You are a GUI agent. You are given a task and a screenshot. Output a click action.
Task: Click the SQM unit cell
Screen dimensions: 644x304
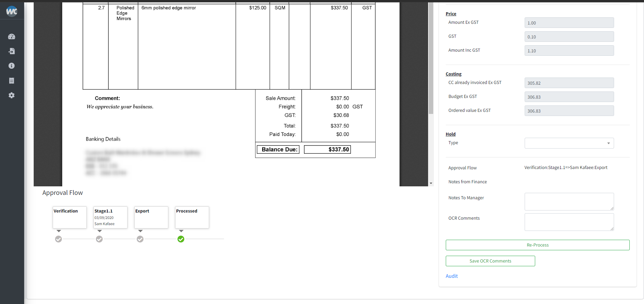280,8
